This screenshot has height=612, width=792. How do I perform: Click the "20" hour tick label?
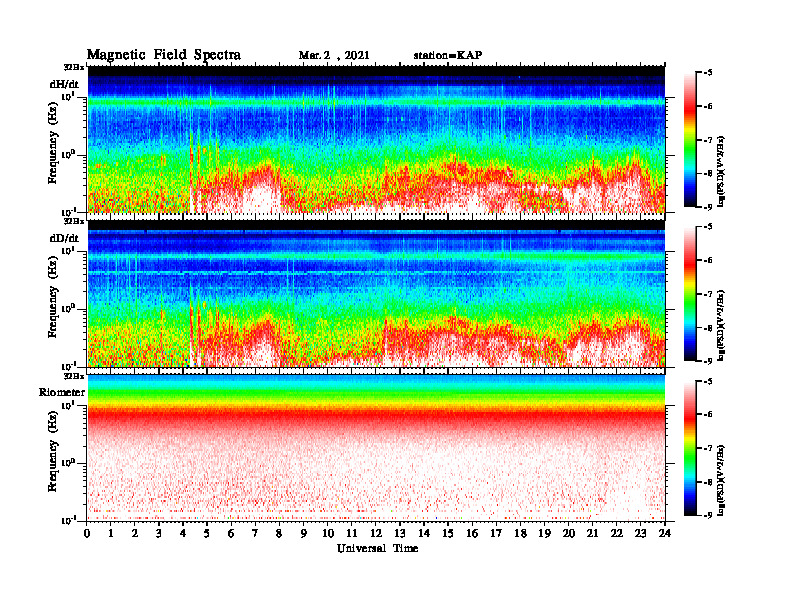coord(568,533)
